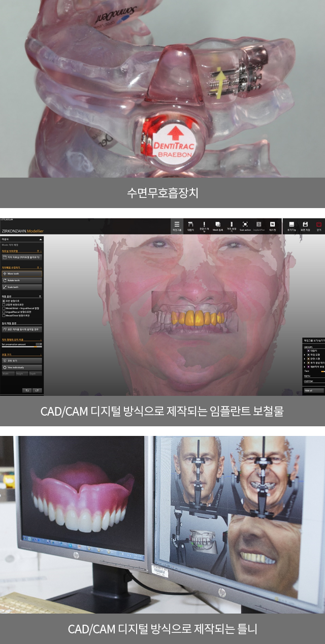Open the 전문가 모드 toolbar icon
Screen dimensions: 325x644
[204, 225]
